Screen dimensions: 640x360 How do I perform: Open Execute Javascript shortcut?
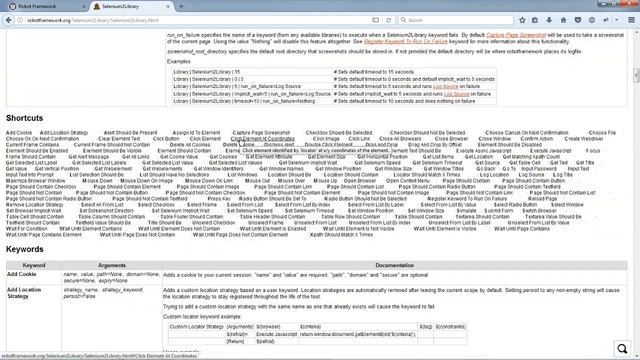click(x=551, y=151)
